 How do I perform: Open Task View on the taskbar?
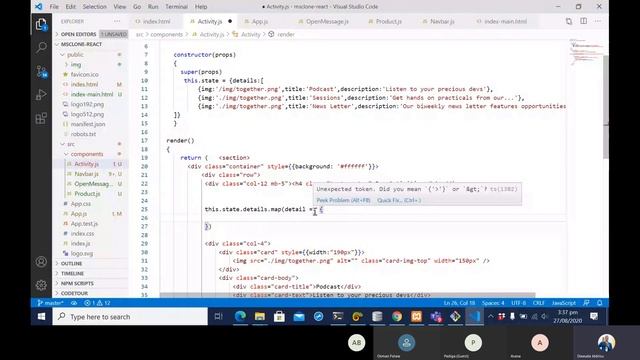point(218,316)
